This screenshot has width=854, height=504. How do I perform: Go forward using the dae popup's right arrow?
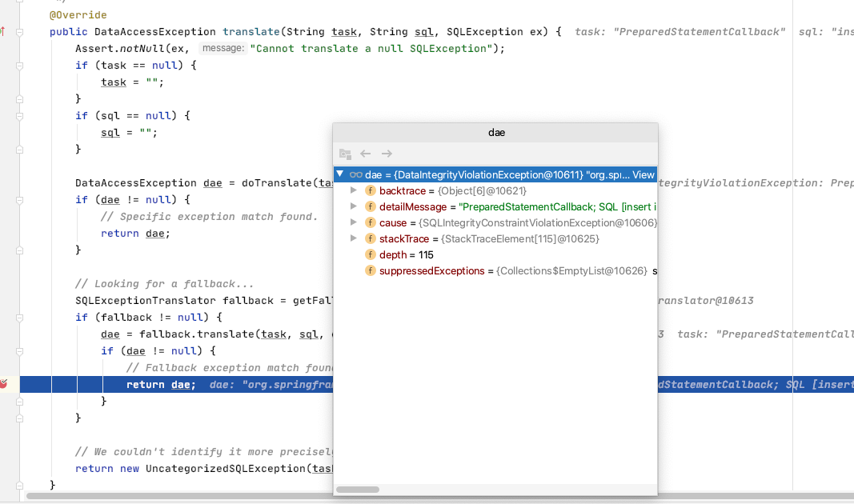click(387, 154)
